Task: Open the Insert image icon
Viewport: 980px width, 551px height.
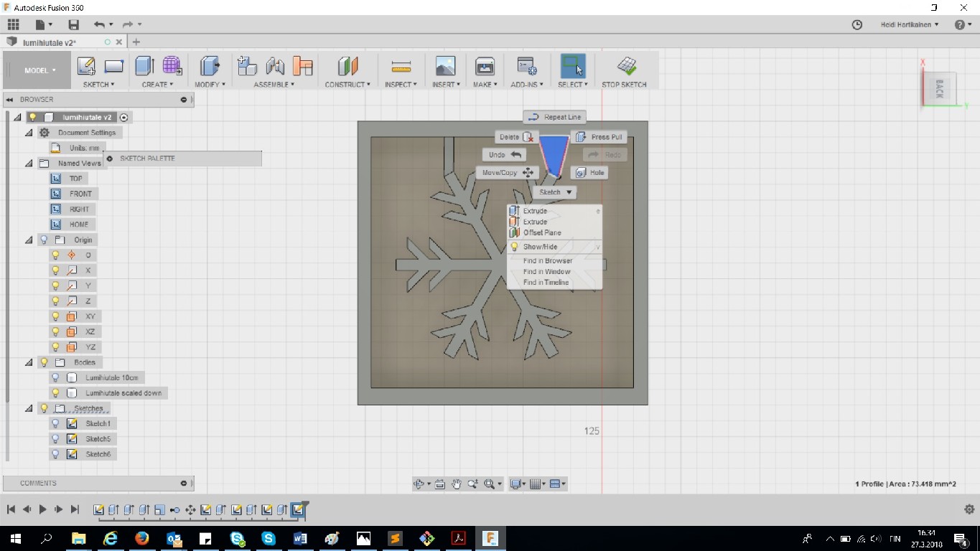Action: click(445, 67)
